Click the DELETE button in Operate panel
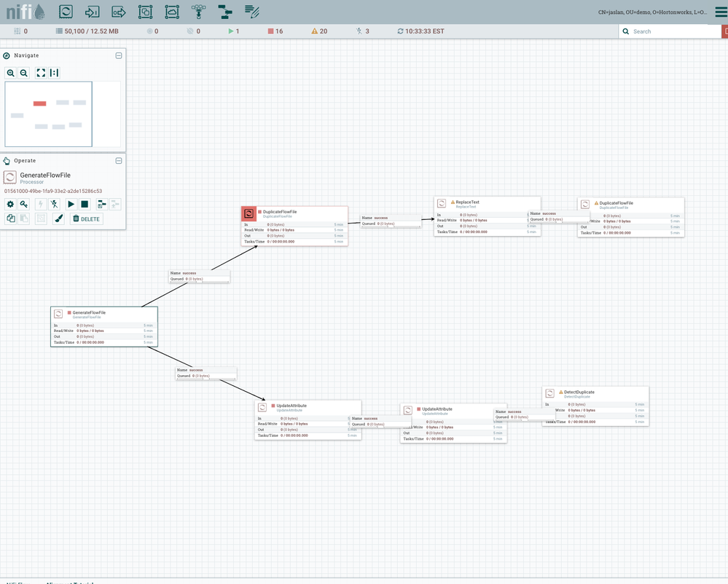 coord(86,218)
